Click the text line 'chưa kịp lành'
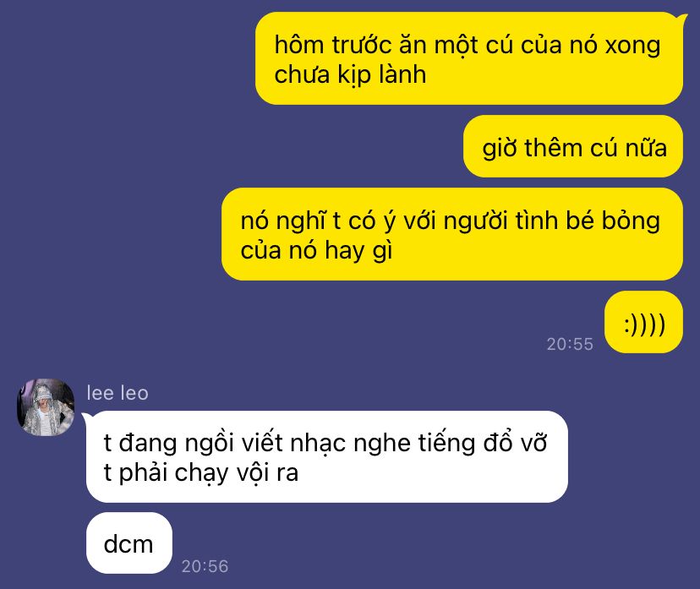 tap(350, 74)
